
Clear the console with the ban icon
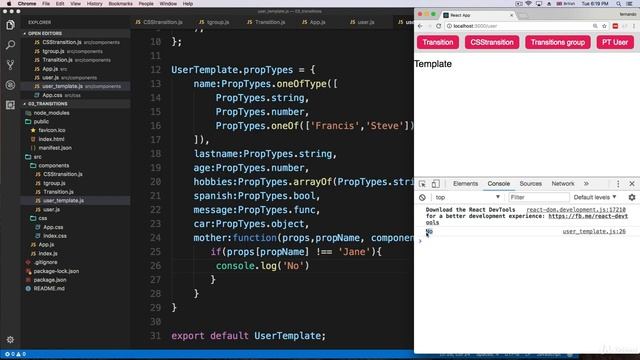[x=422, y=197]
